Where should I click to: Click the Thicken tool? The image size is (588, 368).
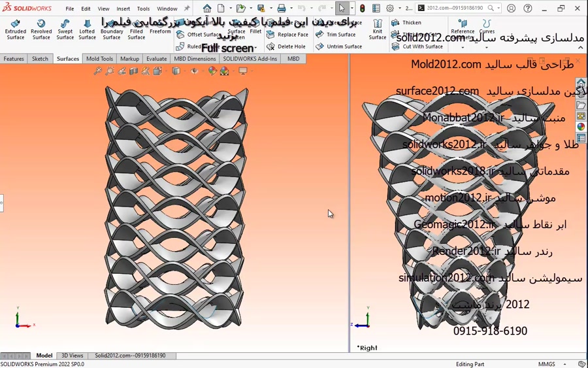pos(406,22)
